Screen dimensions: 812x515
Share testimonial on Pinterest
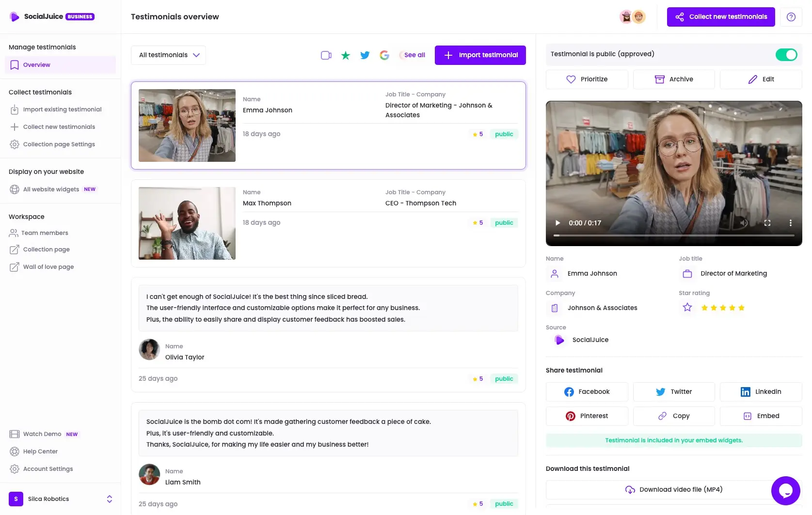[x=587, y=416]
